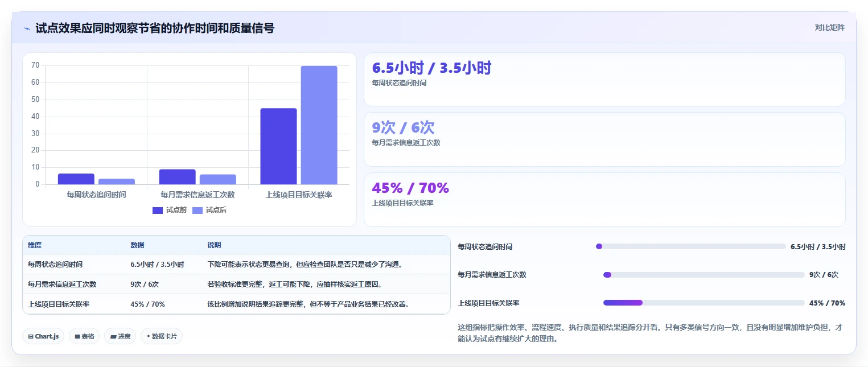This screenshot has height=367, width=868.
Task: Select the 每月需求信息返工次数 cell in the table
Action: pos(62,284)
